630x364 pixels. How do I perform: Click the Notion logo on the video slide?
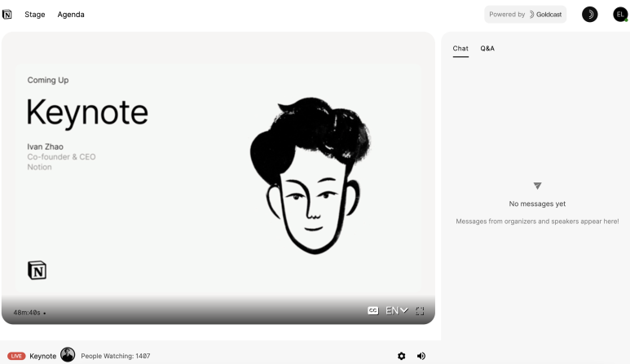click(x=37, y=270)
